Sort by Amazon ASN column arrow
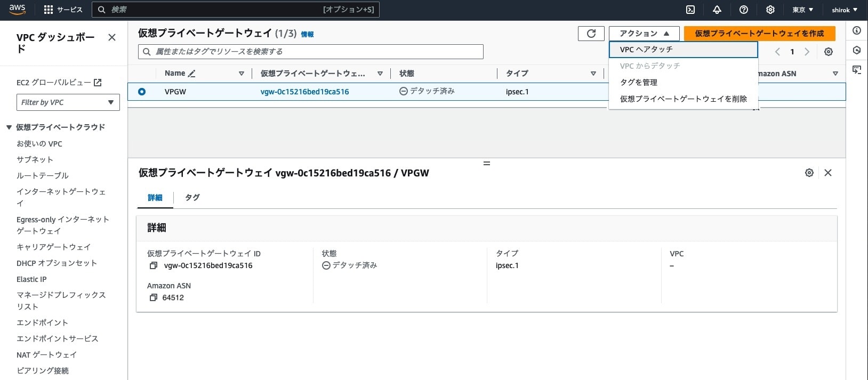Image resolution: width=868 pixels, height=380 pixels. pyautogui.click(x=835, y=74)
